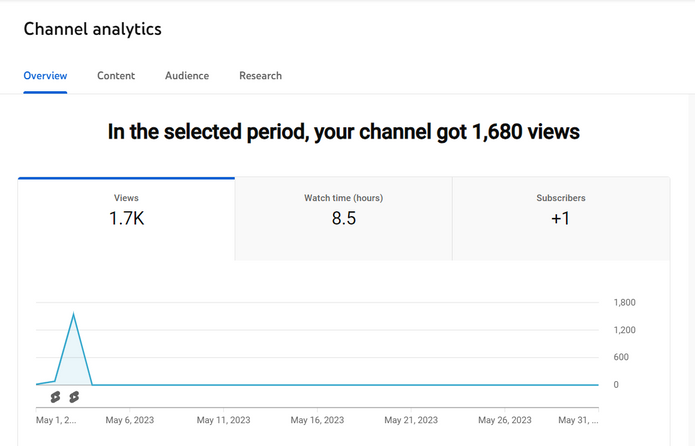Select the Watch time (hours) card
Image resolution: width=695 pixels, height=446 pixels.
pyautogui.click(x=344, y=219)
